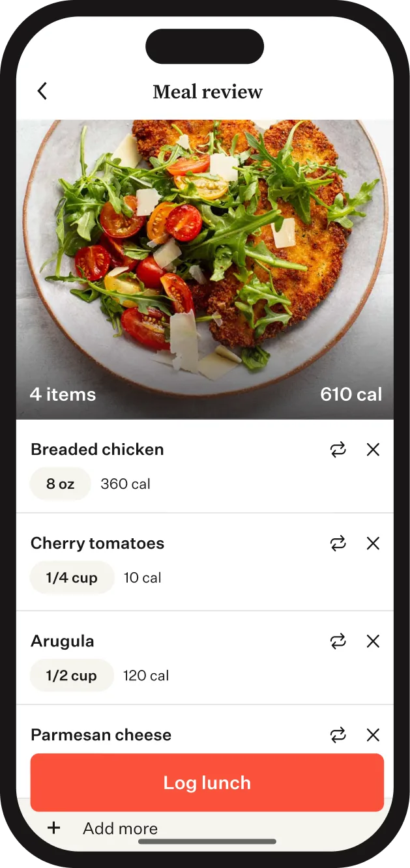Swap the Parmesan cheese item
410x868 pixels.
[x=338, y=735]
